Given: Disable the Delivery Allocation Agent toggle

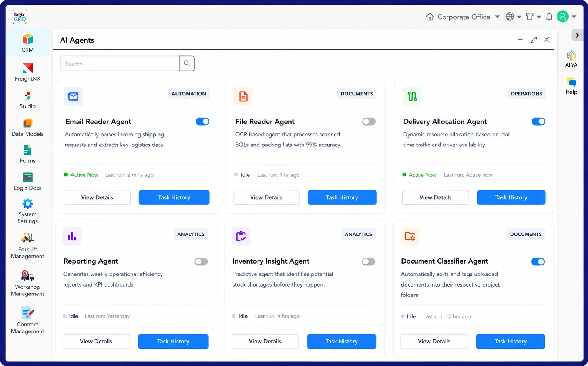Looking at the screenshot, I should click(538, 122).
